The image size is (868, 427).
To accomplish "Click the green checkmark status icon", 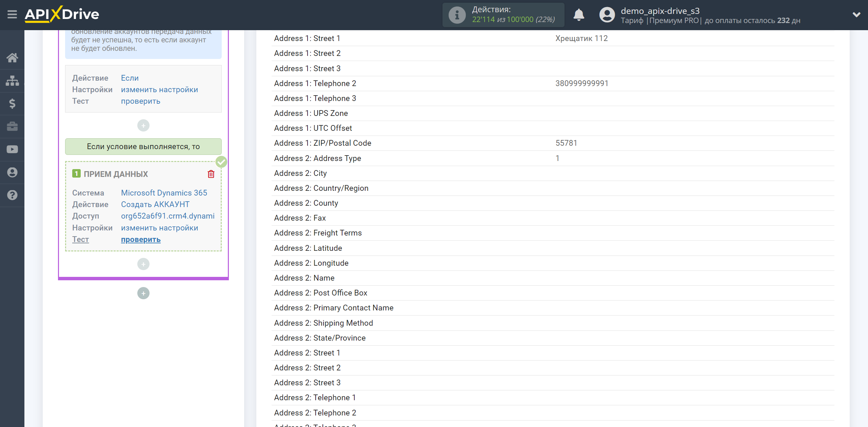I will coord(221,162).
